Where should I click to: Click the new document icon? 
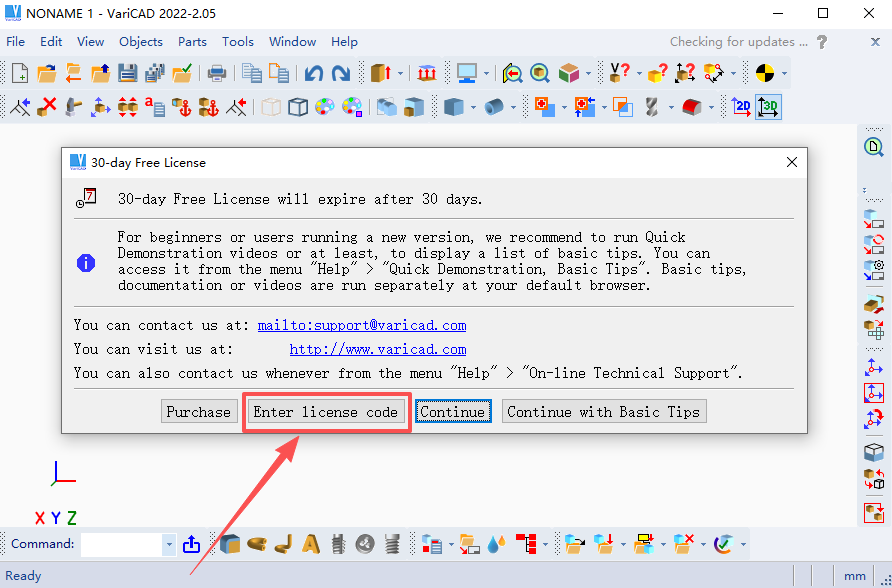(x=20, y=73)
